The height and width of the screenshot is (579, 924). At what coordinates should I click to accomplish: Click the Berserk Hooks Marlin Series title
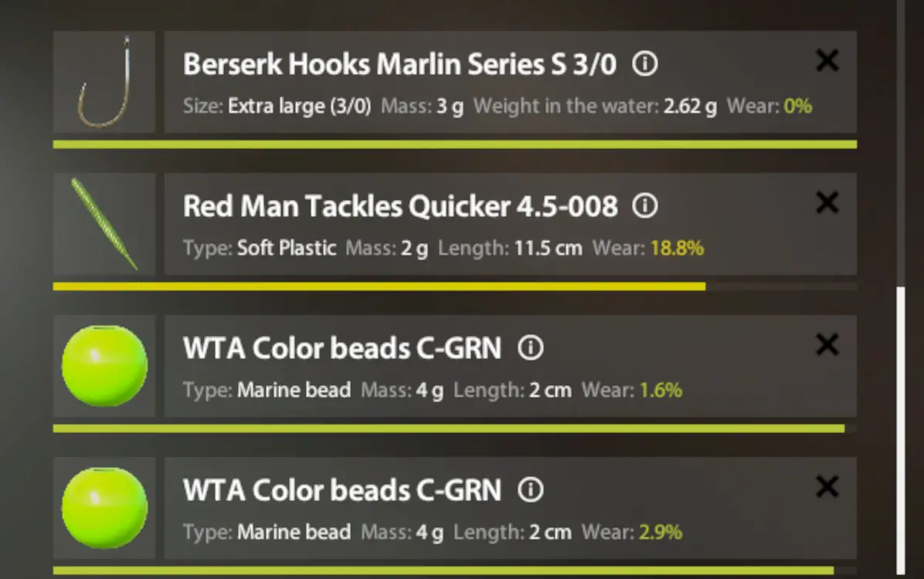(399, 64)
